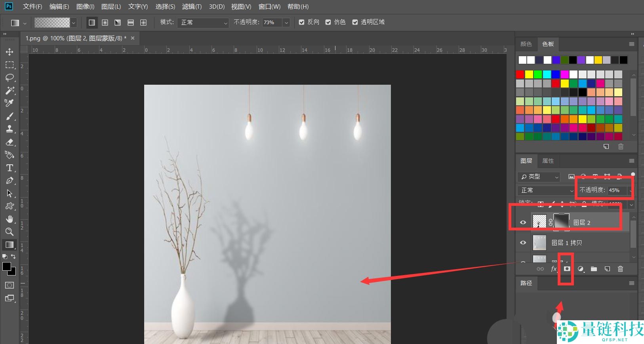The width and height of the screenshot is (644, 344).
Task: Select the Magic Wand tool
Action: [x=10, y=90]
